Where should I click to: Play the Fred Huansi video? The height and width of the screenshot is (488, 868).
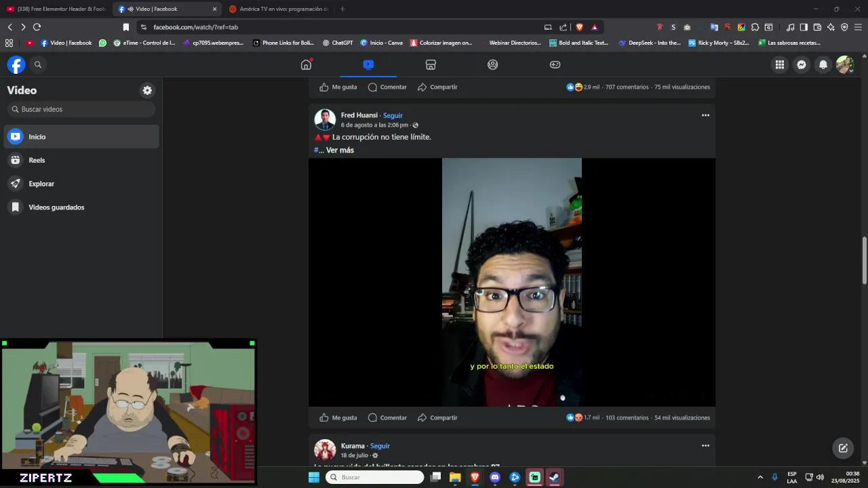512,282
